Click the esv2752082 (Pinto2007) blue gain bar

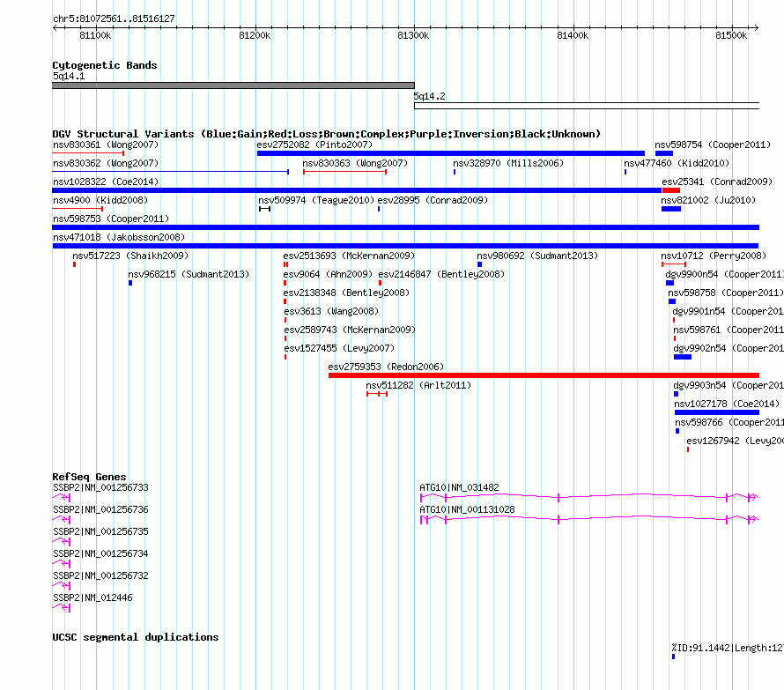[450, 153]
